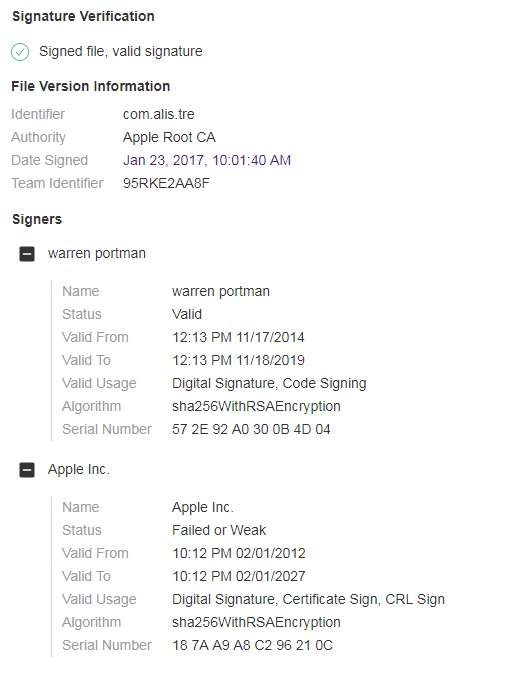Click the Signers section heading
This screenshot has height=676, width=508.
tap(37, 219)
